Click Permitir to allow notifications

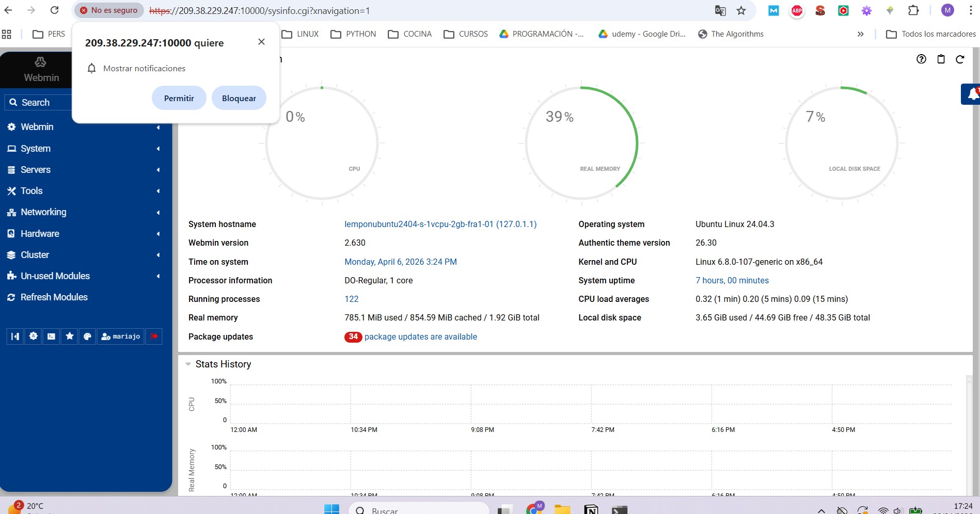[179, 98]
